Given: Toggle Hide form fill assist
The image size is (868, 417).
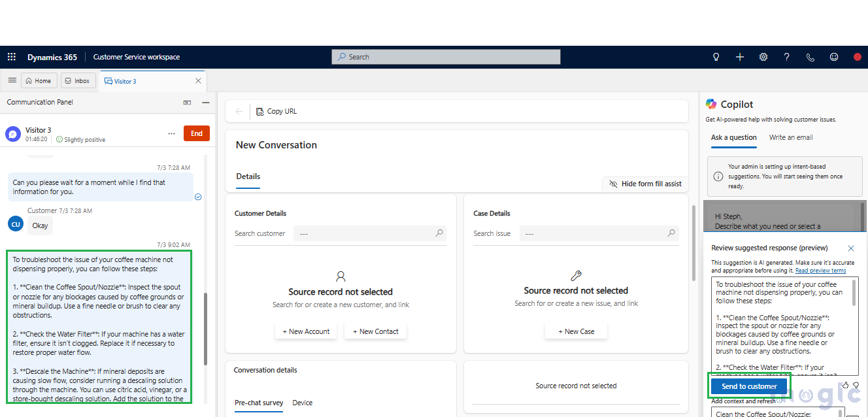Looking at the screenshot, I should tap(645, 184).
